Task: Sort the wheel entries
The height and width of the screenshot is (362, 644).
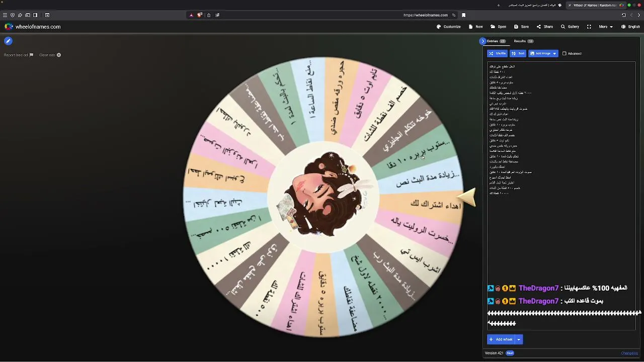Action: coord(518,53)
